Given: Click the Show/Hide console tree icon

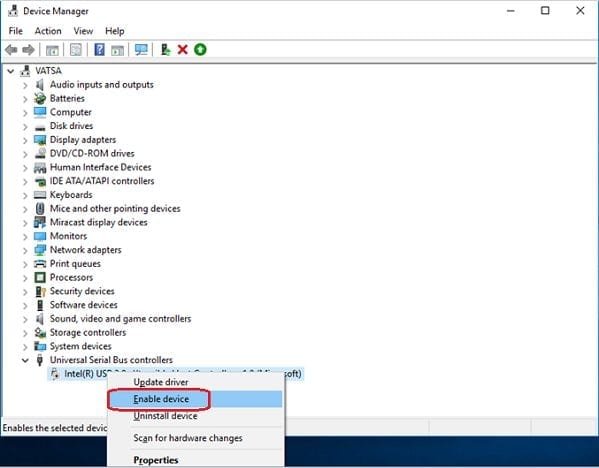Looking at the screenshot, I should (x=52, y=50).
